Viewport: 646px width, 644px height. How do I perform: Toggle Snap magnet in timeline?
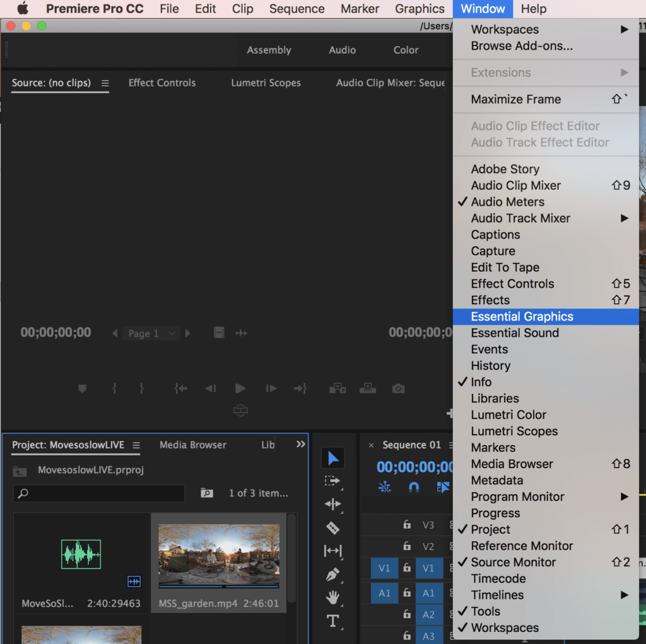pos(414,488)
